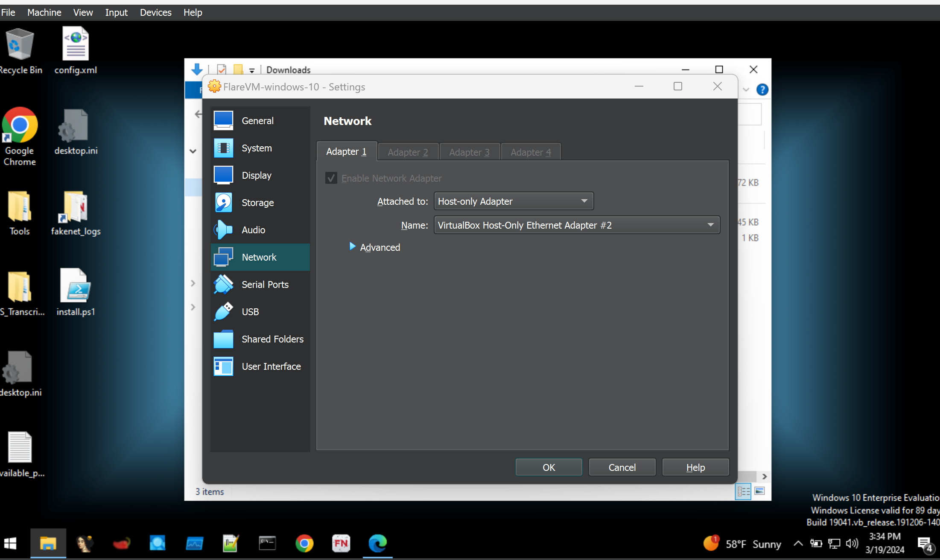Open Microsoft Edge from the taskbar
940x560 pixels.
[x=377, y=543]
